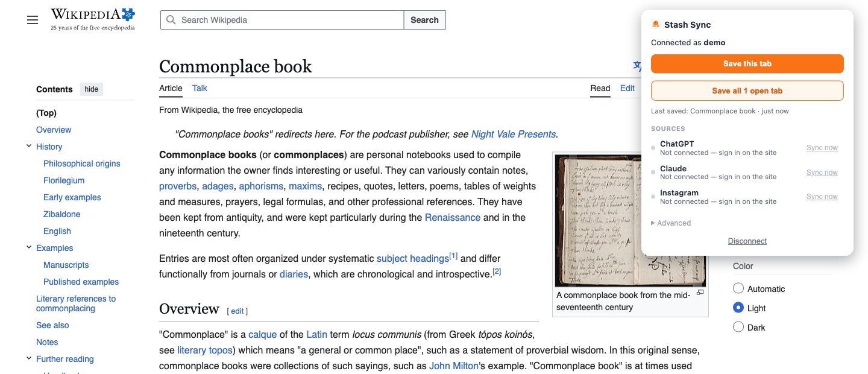
Task: Click the edit link beside Overview heading
Action: coord(237,311)
